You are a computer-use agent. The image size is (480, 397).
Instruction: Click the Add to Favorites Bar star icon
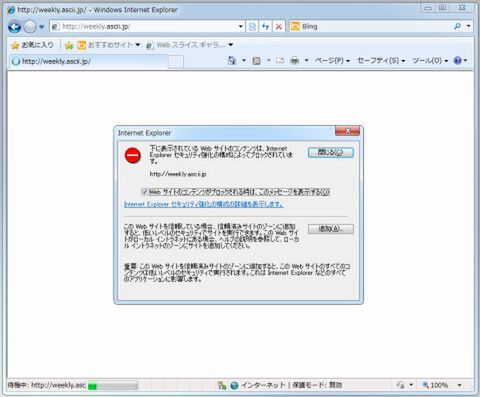tap(69, 45)
